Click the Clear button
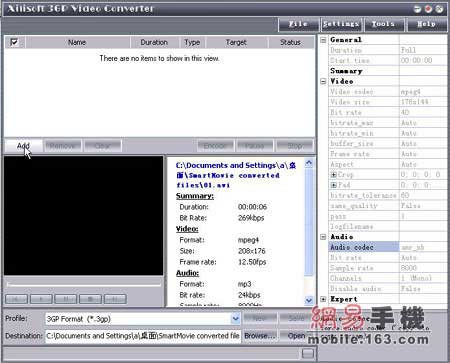450x363 pixels. [103, 146]
